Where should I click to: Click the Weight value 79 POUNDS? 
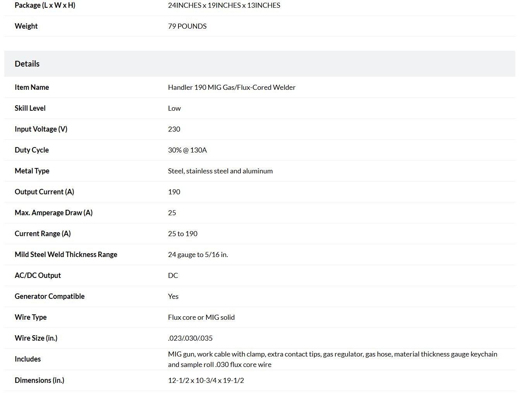[187, 26]
